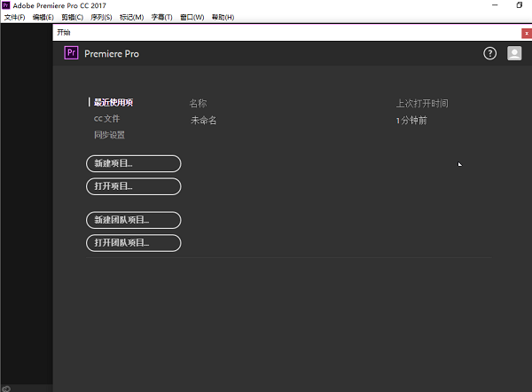Image resolution: width=532 pixels, height=392 pixels.
Task: Click the 名称 column header
Action: tap(198, 104)
